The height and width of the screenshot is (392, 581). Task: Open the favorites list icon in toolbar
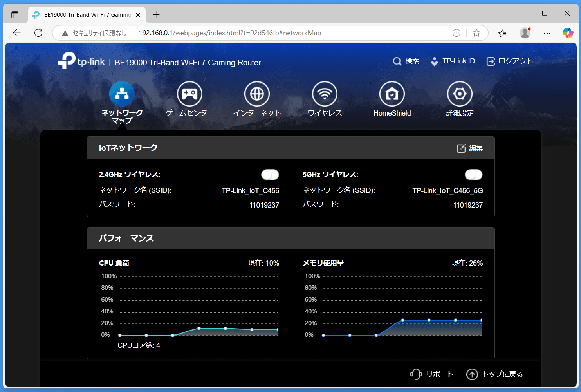[502, 33]
